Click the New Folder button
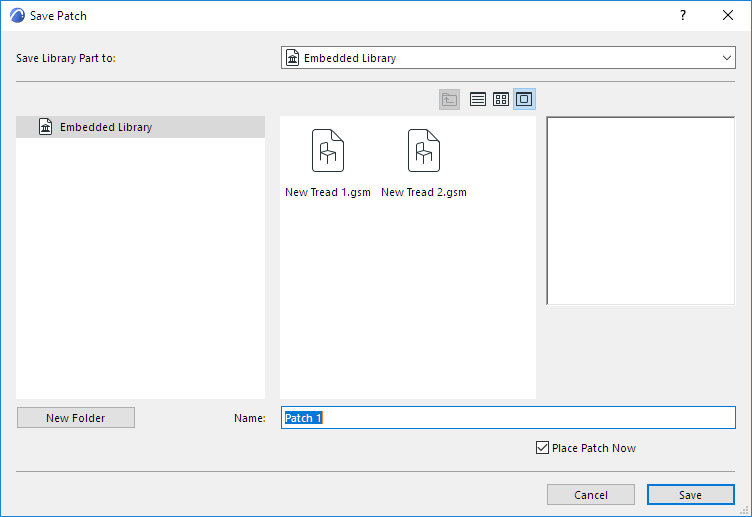The height and width of the screenshot is (517, 752). click(x=76, y=418)
